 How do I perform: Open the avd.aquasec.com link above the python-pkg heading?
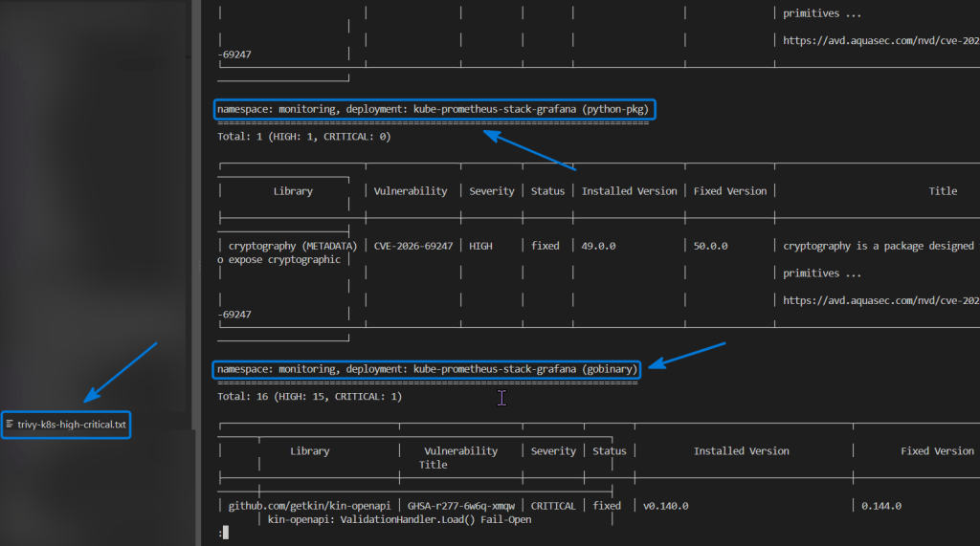[880, 41]
